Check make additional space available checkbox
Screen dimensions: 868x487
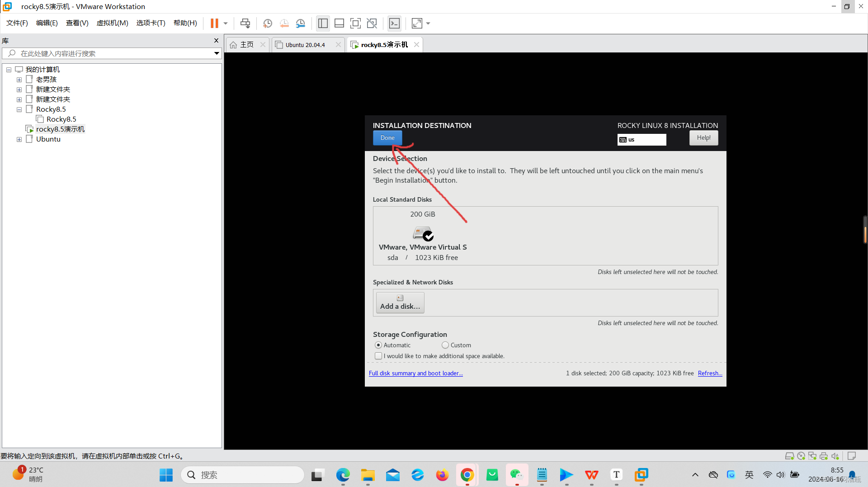point(378,356)
